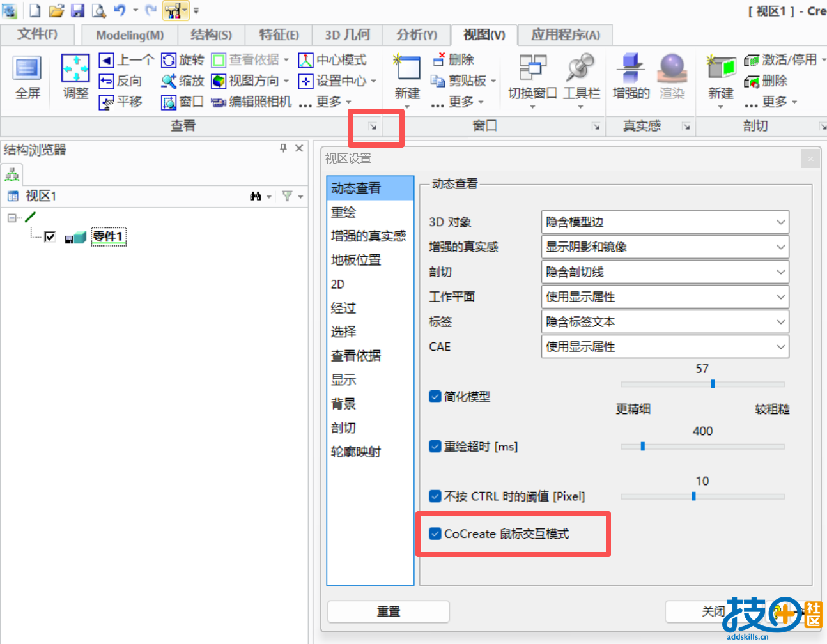
Task: Open the 工作平面 dropdown
Action: coord(665,297)
